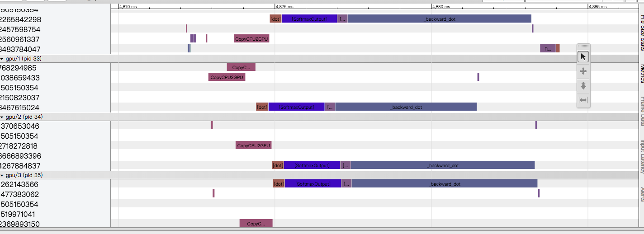
Task: Switch to the pan mouse mode
Action: click(x=583, y=71)
